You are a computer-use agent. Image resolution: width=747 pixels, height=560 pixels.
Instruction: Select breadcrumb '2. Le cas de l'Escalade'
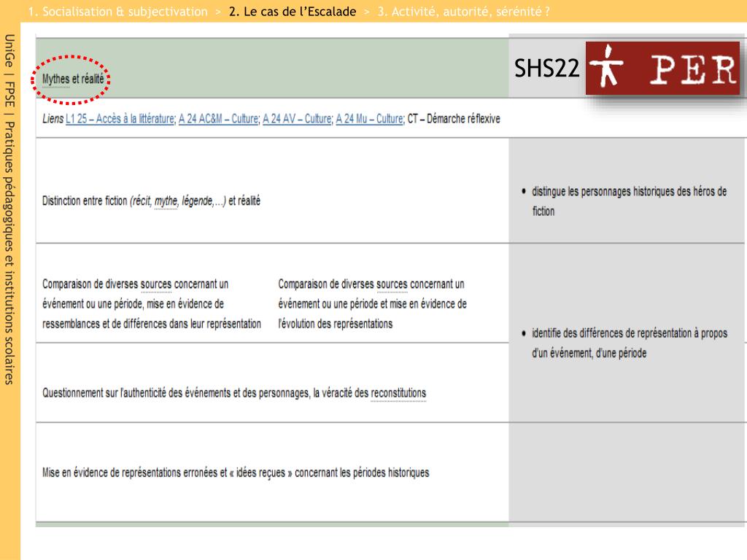(293, 12)
